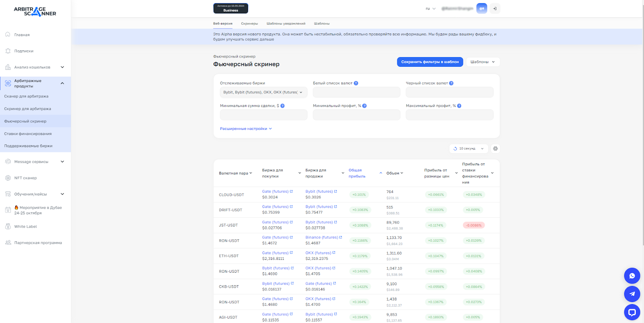The width and height of the screenshot is (644, 323).
Task: Click help icon for Минимальная сумма сделки
Action: 283,106
